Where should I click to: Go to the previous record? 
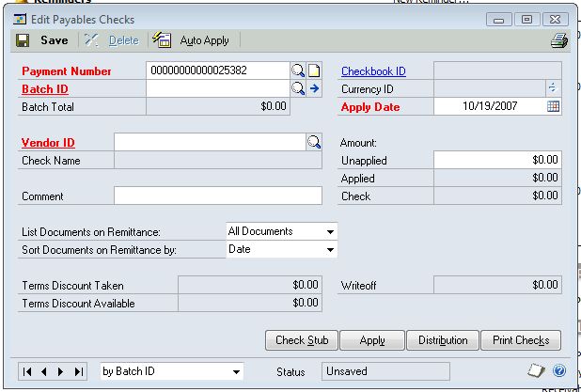(44, 371)
